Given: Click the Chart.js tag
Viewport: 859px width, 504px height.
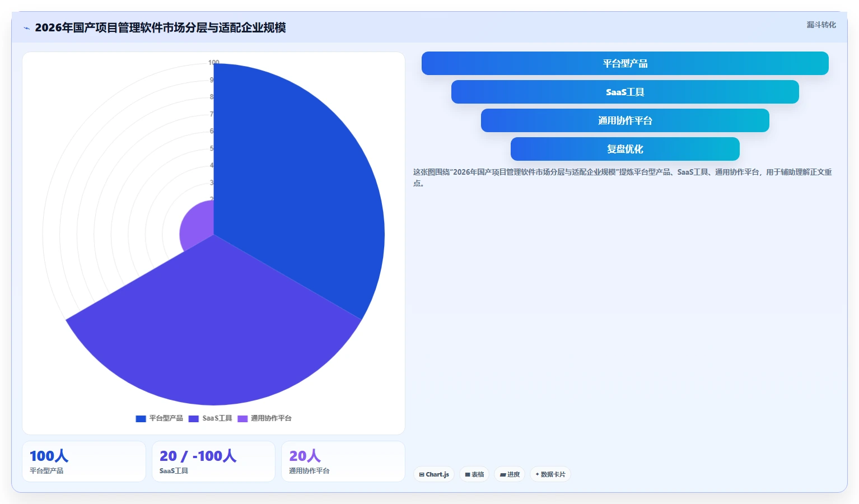Looking at the screenshot, I should click(x=434, y=474).
